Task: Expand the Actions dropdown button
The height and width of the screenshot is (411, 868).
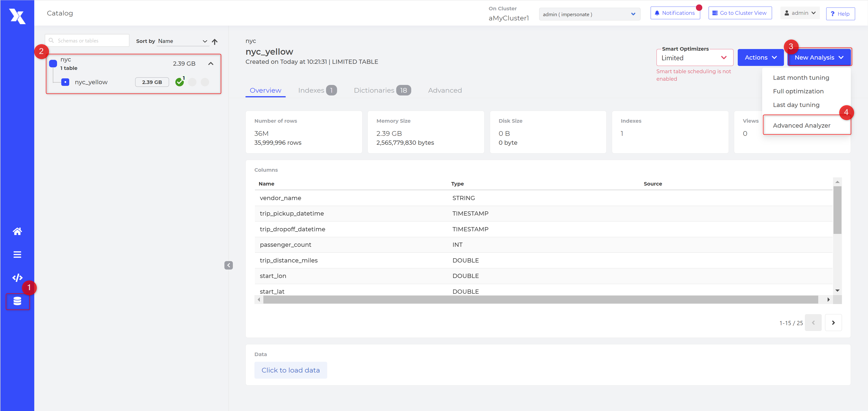Action: [x=760, y=58]
